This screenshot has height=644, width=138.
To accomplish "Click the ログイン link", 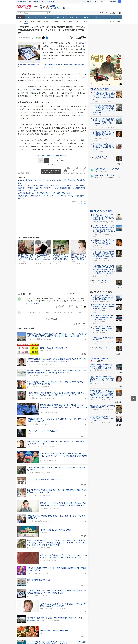I will coord(42,8).
